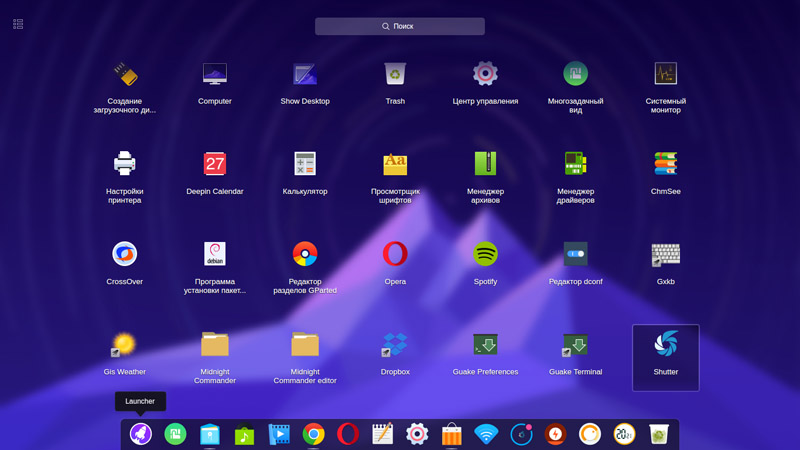
Task: Open the power dock icon
Action: pos(555,434)
